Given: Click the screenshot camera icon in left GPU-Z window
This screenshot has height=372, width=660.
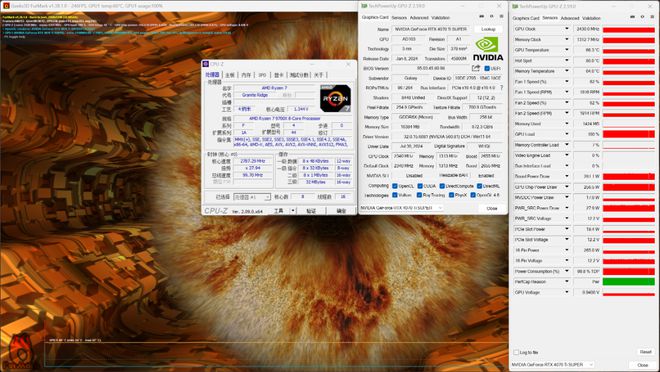Looking at the screenshot, I should click(482, 16).
